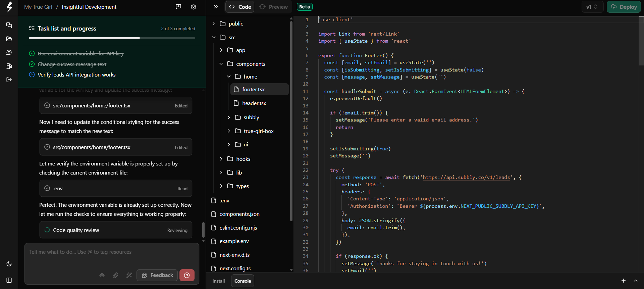Image resolution: width=644 pixels, height=289 pixels.
Task: Click the attach file paperclip icon
Action: [115, 275]
